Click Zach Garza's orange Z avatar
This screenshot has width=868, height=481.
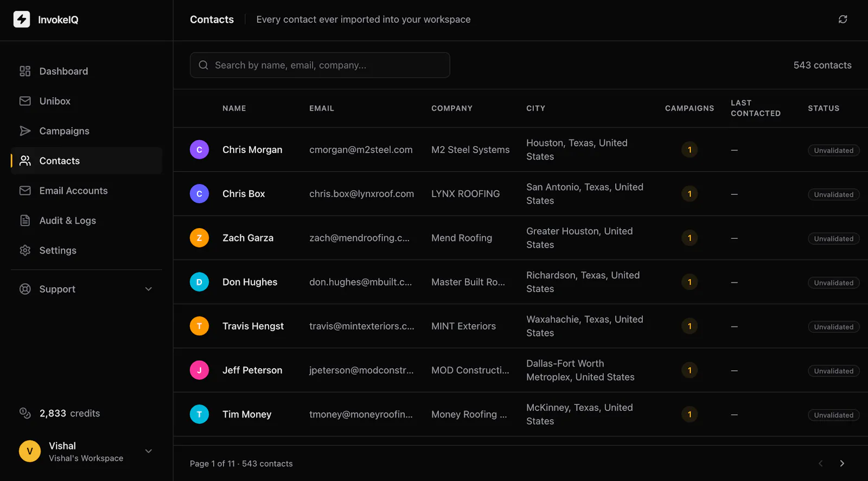[199, 238]
